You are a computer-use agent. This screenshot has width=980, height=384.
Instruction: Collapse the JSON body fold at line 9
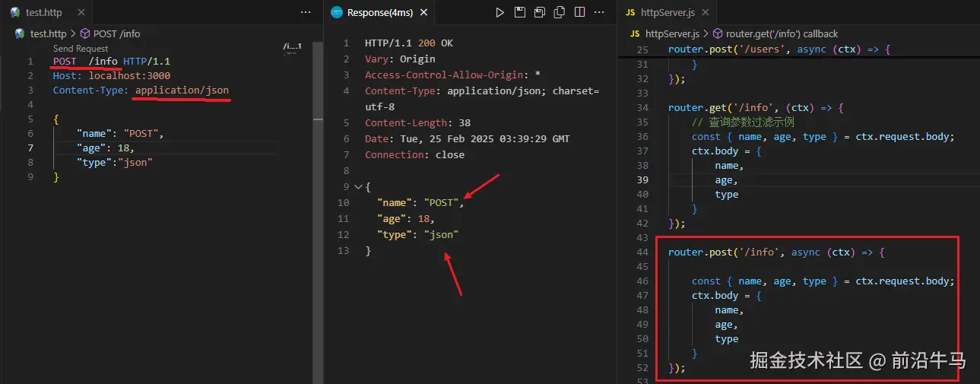pos(358,186)
